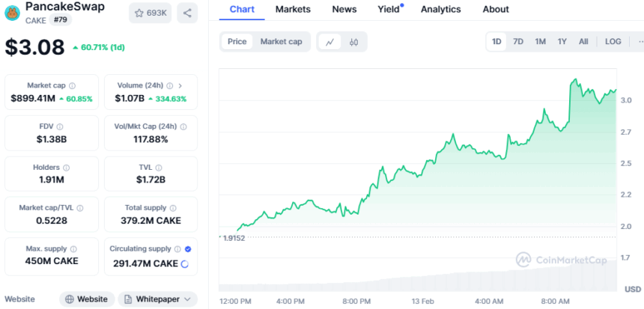Select the line chart view icon
Viewport: 644px width, 309px height.
tap(330, 42)
